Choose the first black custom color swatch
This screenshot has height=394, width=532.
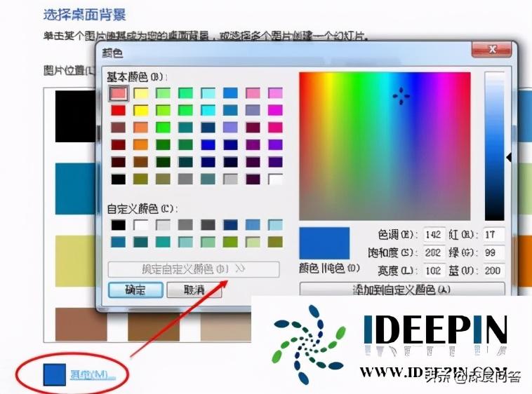(117, 225)
